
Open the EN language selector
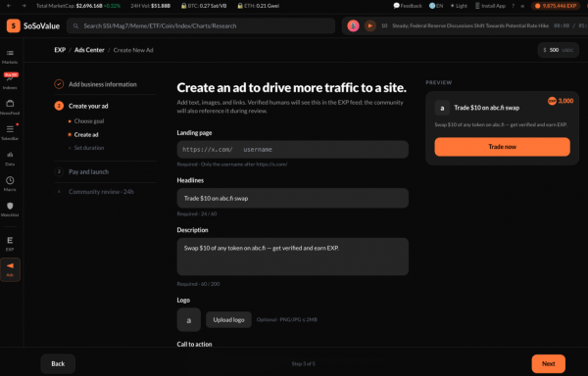tap(436, 6)
